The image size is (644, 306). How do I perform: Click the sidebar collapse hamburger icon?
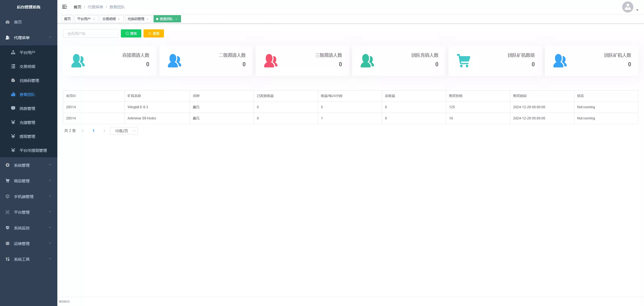(x=64, y=7)
